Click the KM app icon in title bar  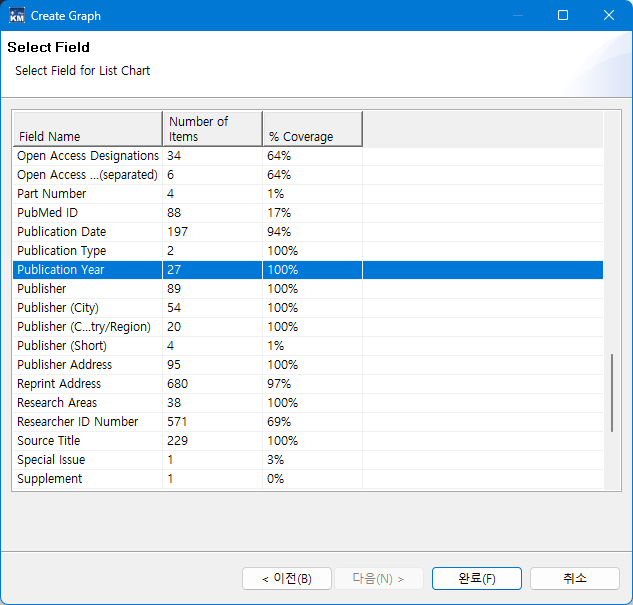[x=17, y=16]
